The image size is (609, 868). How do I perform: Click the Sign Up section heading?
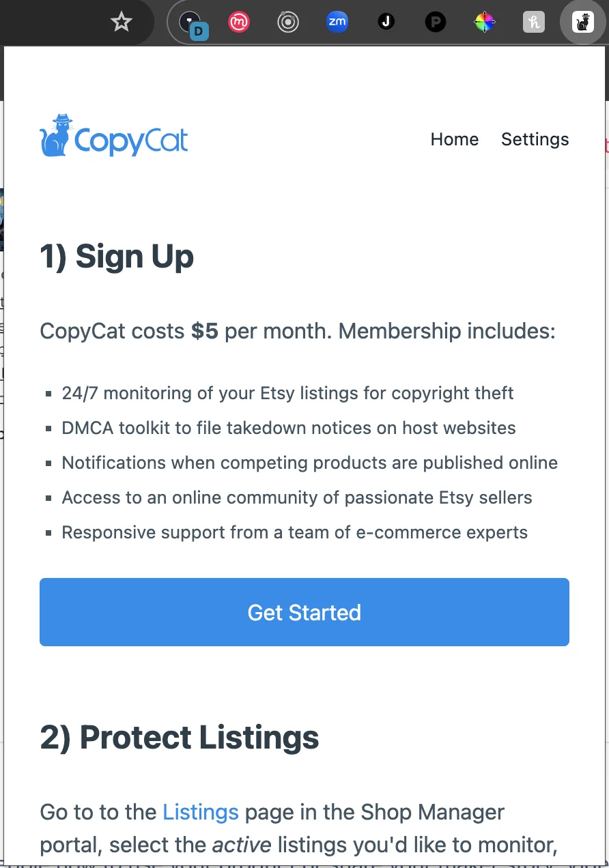(x=117, y=257)
